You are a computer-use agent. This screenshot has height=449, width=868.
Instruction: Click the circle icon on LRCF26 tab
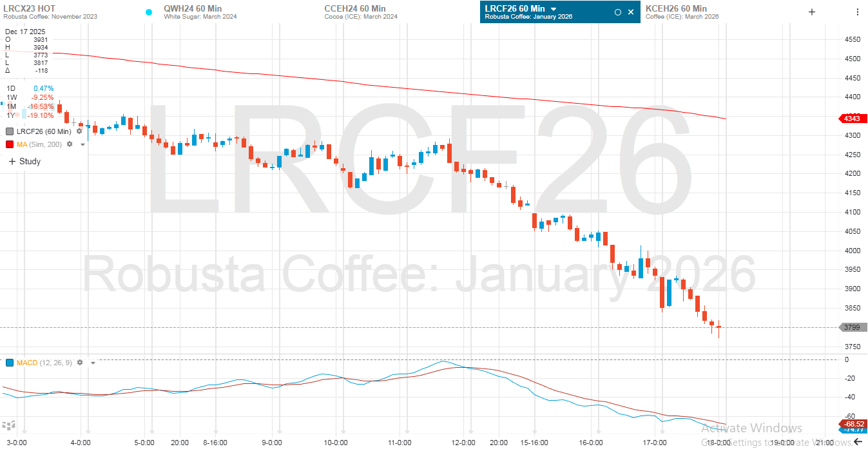click(617, 12)
